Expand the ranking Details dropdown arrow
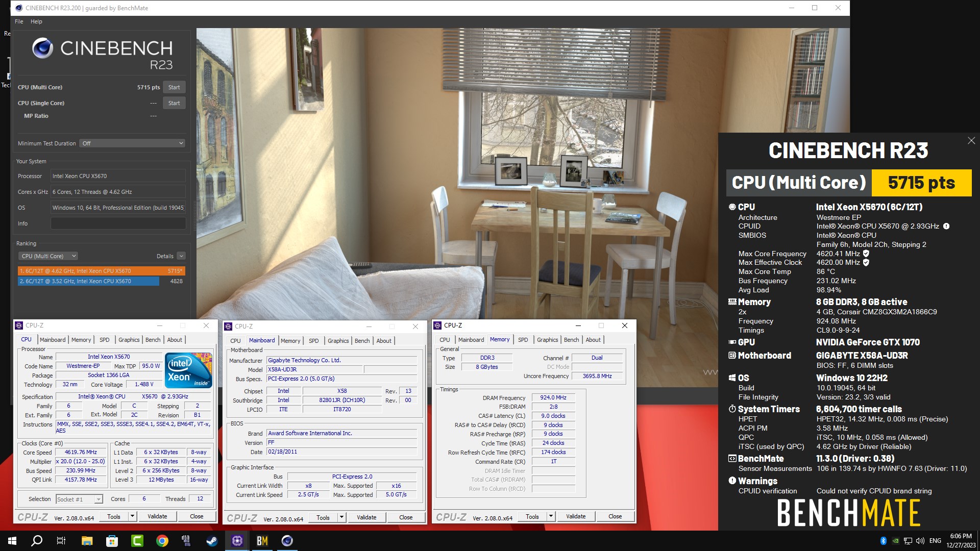Viewport: 980px width, 551px height. [181, 256]
